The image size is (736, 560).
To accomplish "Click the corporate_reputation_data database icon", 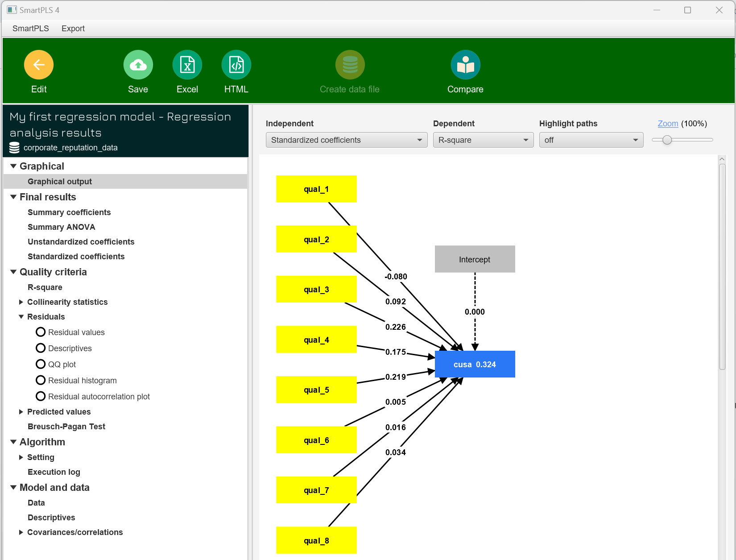I will click(14, 148).
